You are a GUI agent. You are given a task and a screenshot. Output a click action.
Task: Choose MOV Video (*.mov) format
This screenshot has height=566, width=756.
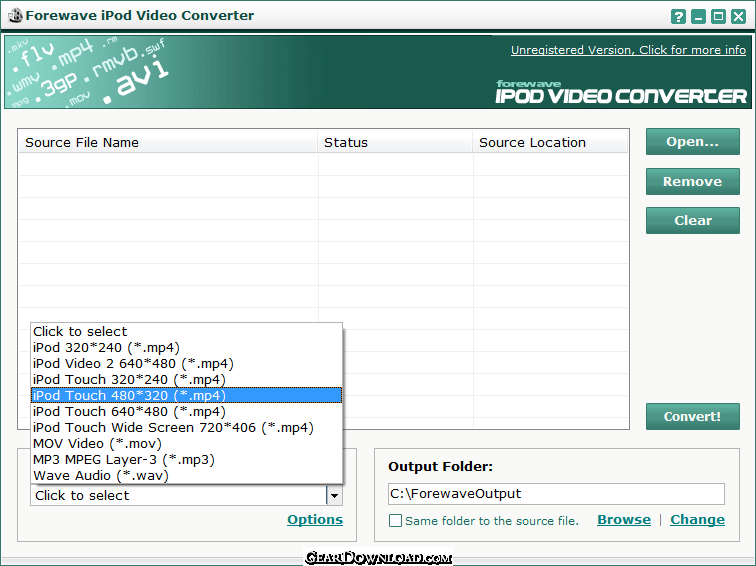[187, 444]
